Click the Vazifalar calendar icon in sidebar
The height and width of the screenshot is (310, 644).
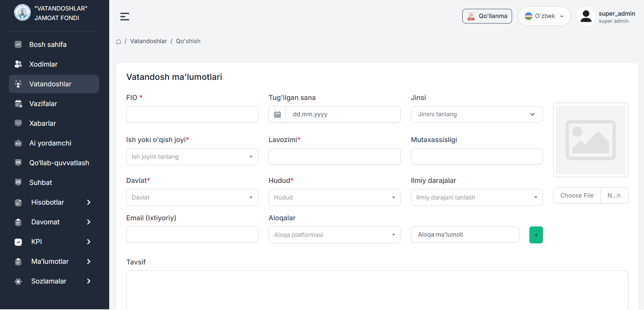18,104
